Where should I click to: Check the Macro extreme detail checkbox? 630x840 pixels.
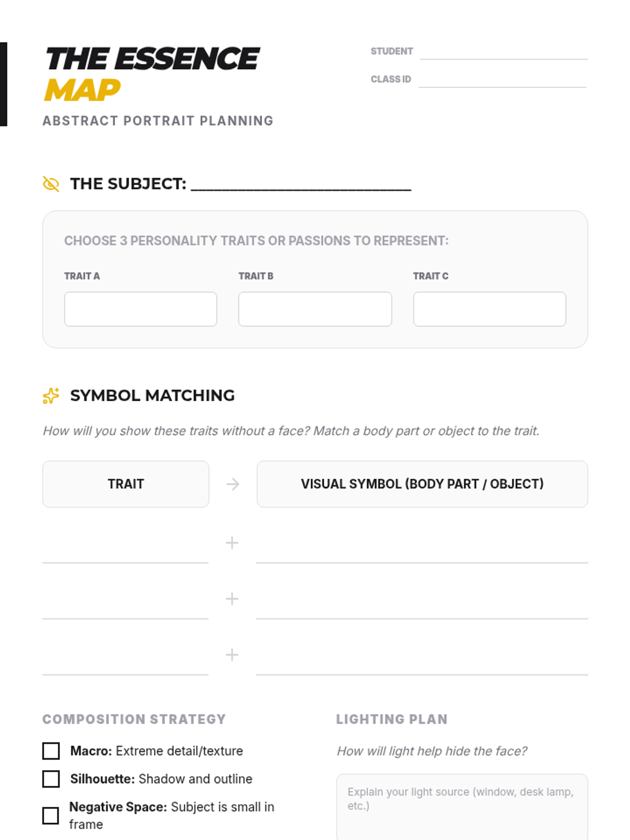point(51,751)
